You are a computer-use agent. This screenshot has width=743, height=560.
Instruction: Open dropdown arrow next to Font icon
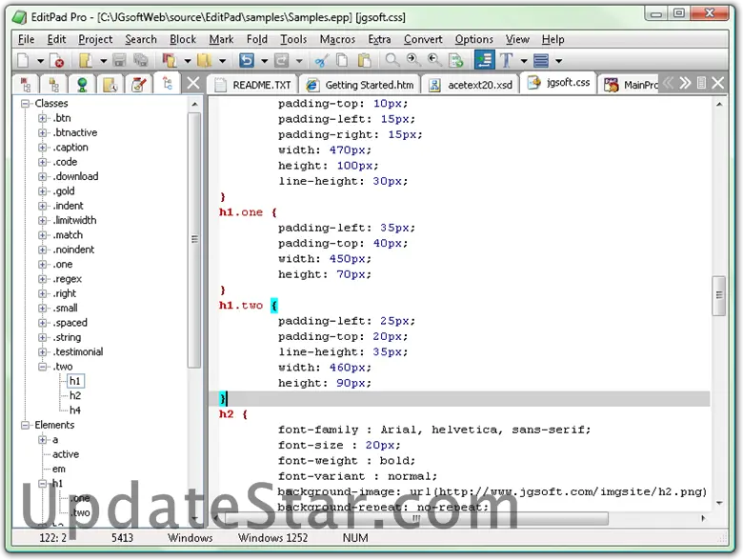523,61
